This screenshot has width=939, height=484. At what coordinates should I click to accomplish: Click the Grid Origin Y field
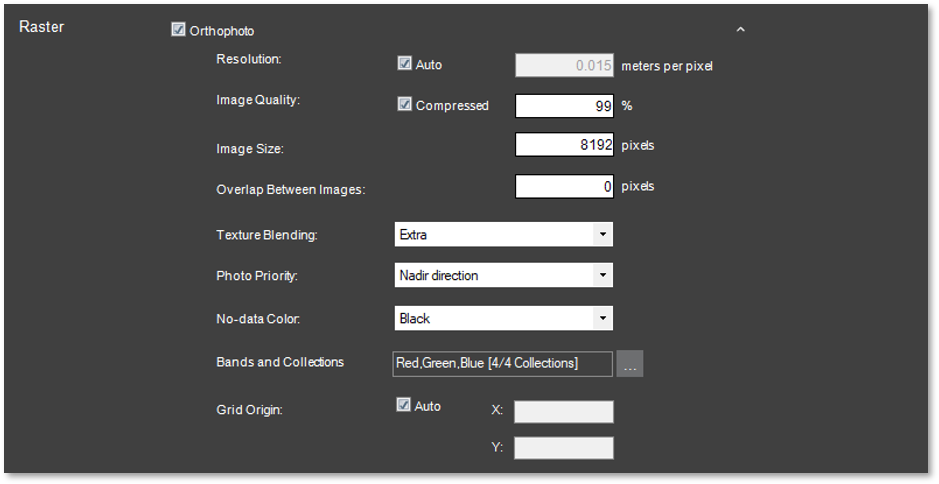[x=564, y=448]
